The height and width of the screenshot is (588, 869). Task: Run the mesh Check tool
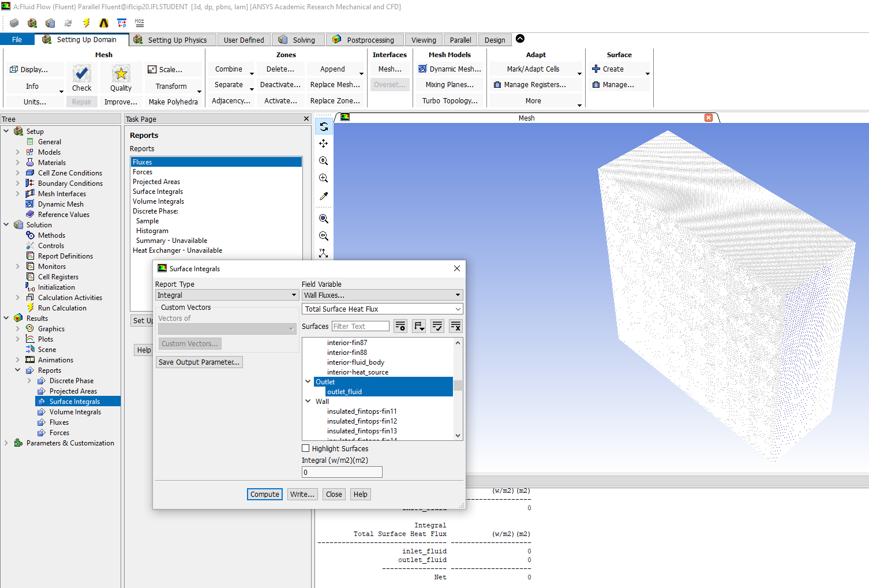(x=81, y=78)
